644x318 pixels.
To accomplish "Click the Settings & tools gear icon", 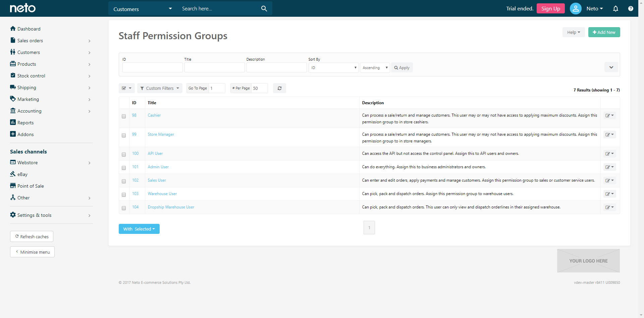I will pyautogui.click(x=13, y=215).
